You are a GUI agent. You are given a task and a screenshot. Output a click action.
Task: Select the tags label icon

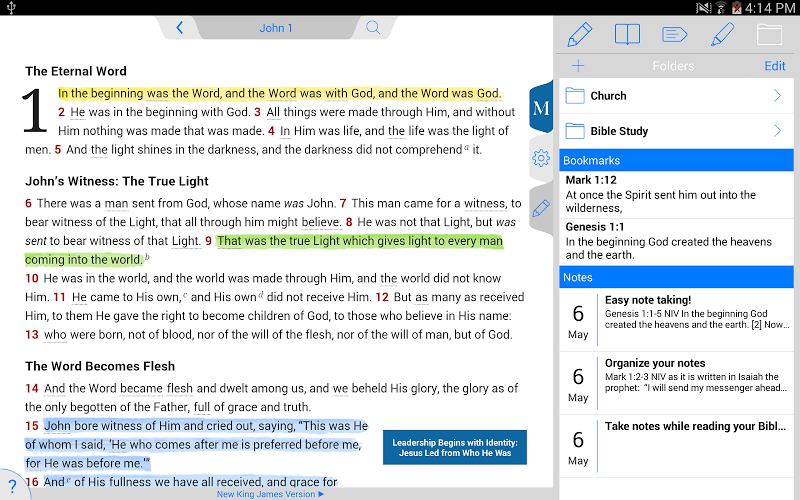pos(674,35)
